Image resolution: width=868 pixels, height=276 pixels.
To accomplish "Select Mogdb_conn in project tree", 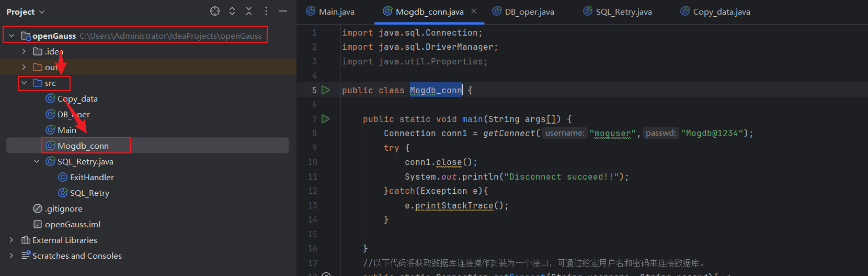I will coord(83,146).
